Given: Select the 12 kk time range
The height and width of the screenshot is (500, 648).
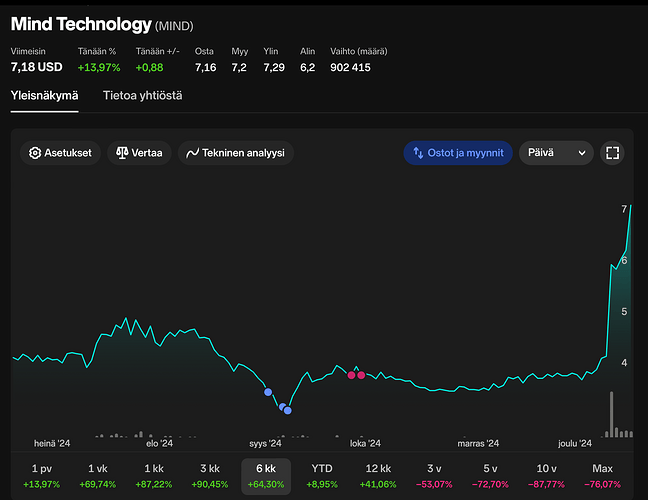Looking at the screenshot, I should tap(378, 476).
